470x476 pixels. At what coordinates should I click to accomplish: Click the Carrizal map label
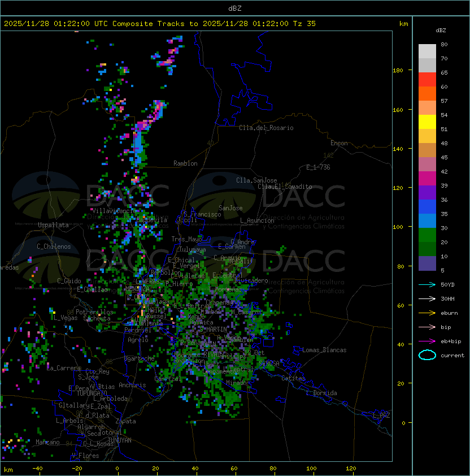(x=168, y=379)
